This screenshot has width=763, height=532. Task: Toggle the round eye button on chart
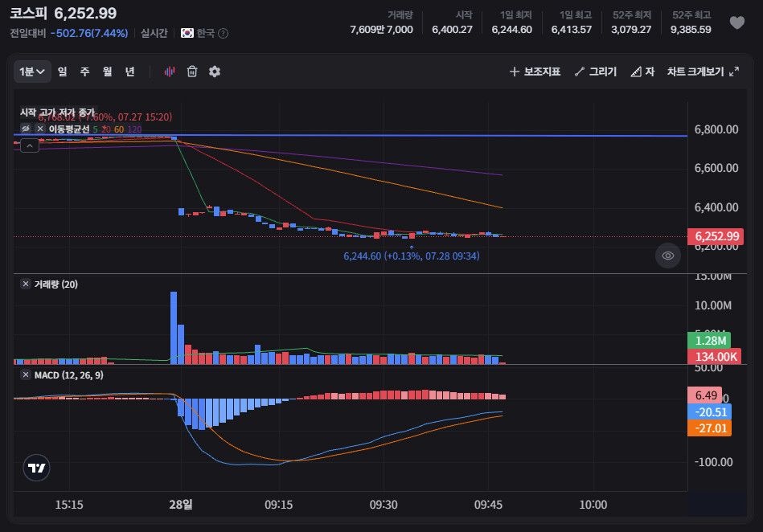click(x=667, y=256)
